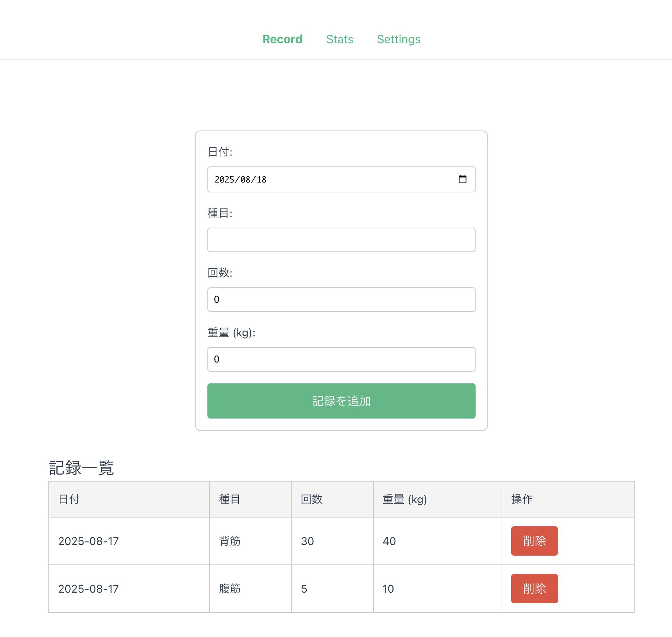The width and height of the screenshot is (672, 637).
Task: Click the 日付 table column header
Action: pos(69,499)
